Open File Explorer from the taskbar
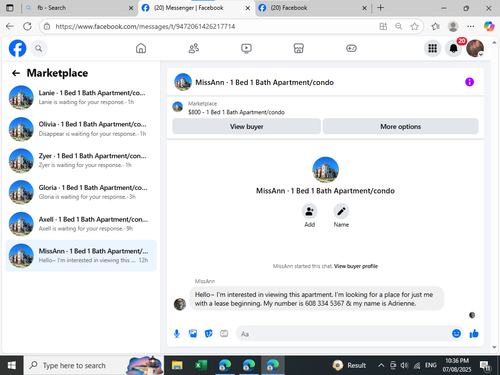The width and height of the screenshot is (500, 375). (177, 365)
